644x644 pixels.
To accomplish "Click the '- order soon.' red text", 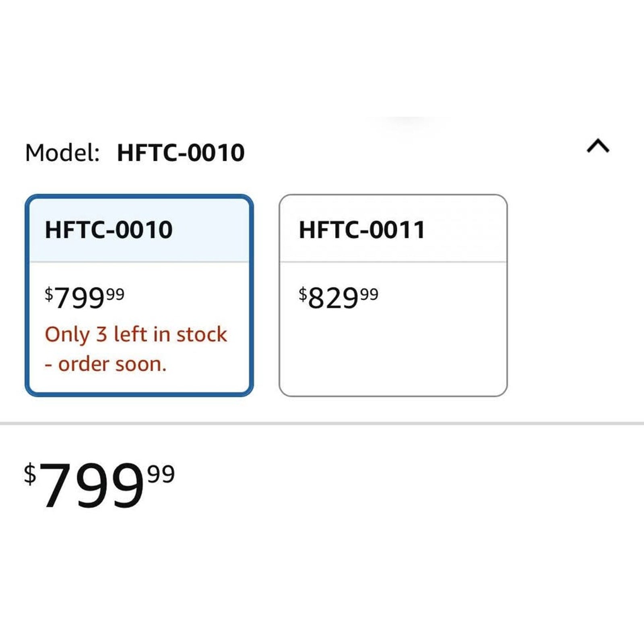I will (105, 364).
